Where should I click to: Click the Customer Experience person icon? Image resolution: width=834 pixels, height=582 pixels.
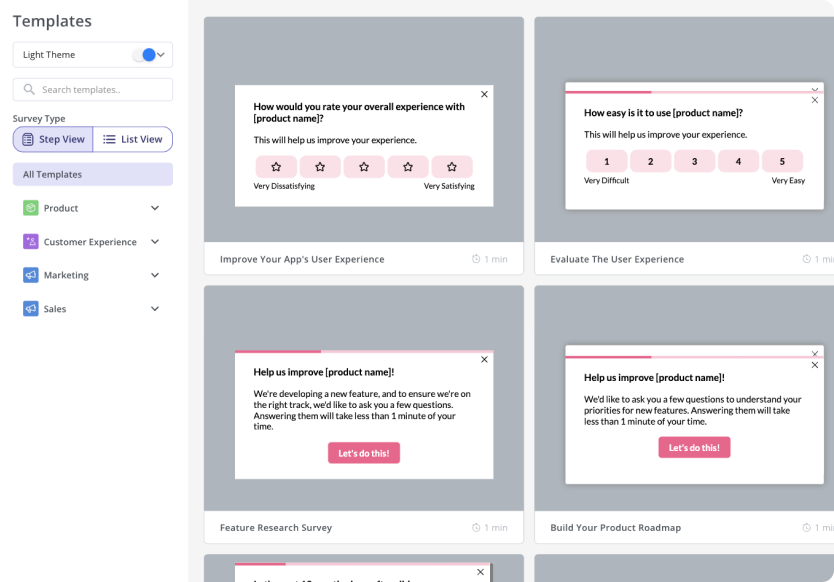point(29,242)
